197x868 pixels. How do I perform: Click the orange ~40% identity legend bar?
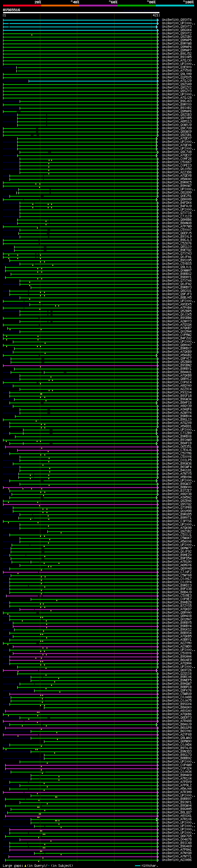click(x=60, y=6)
